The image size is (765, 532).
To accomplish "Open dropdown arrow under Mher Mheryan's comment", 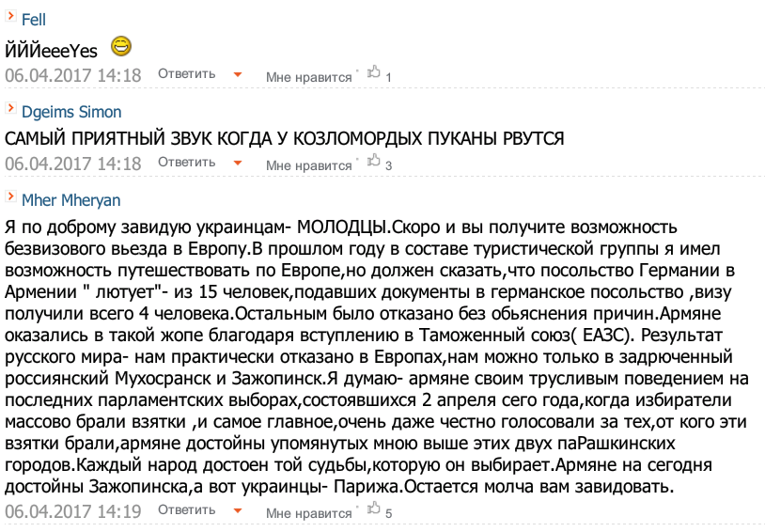I will click(238, 511).
